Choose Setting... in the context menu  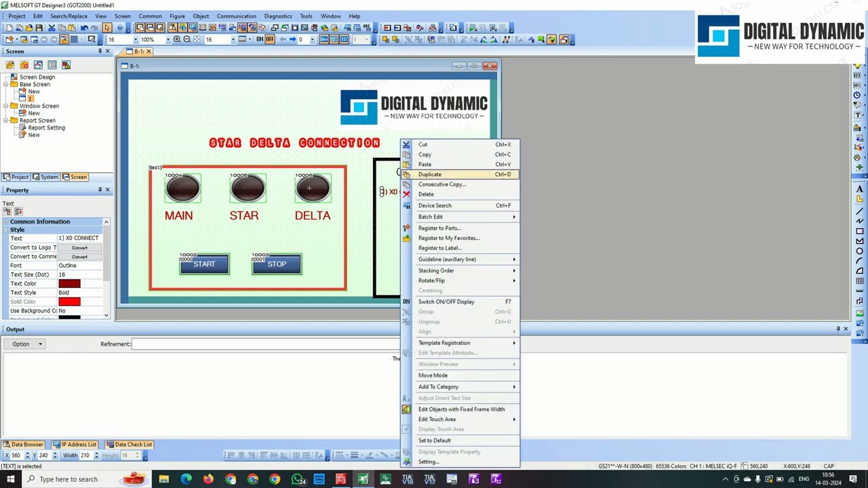[x=461, y=462]
